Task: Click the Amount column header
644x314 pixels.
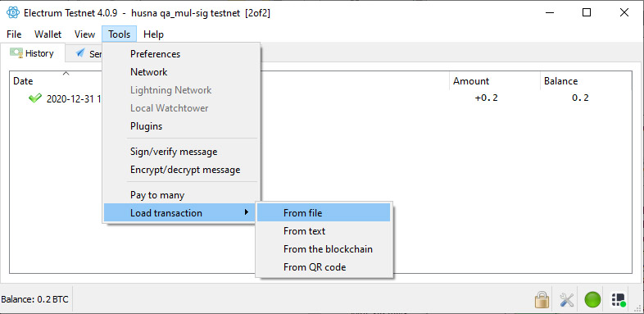Action: (471, 81)
